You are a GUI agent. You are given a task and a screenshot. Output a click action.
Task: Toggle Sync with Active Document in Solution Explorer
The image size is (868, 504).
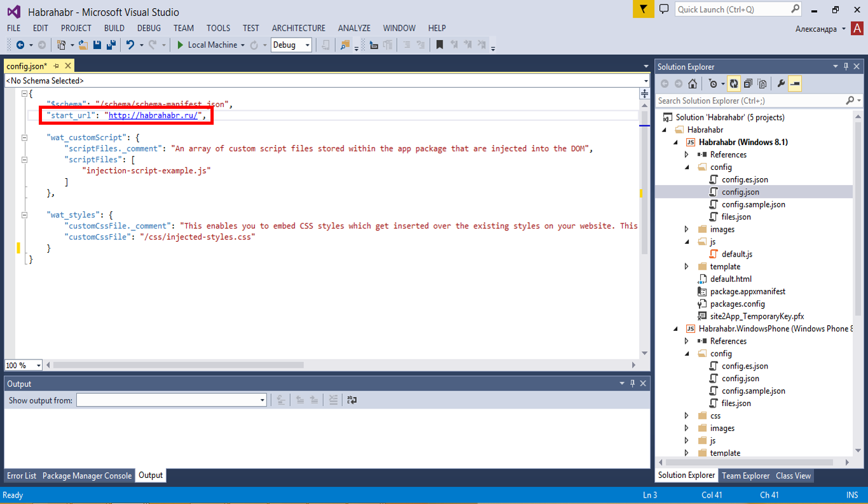[x=734, y=83]
